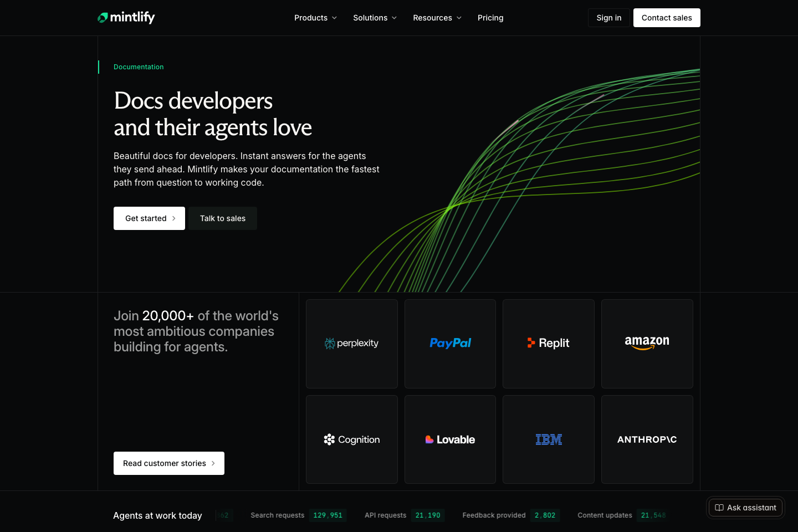This screenshot has width=798, height=532.
Task: Click the API requests count 21,190
Action: point(428,515)
